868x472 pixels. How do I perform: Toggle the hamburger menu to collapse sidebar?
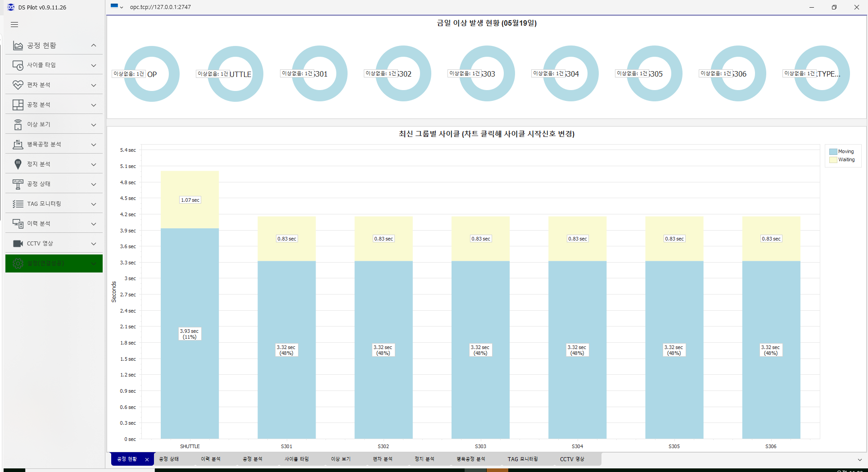[x=14, y=25]
